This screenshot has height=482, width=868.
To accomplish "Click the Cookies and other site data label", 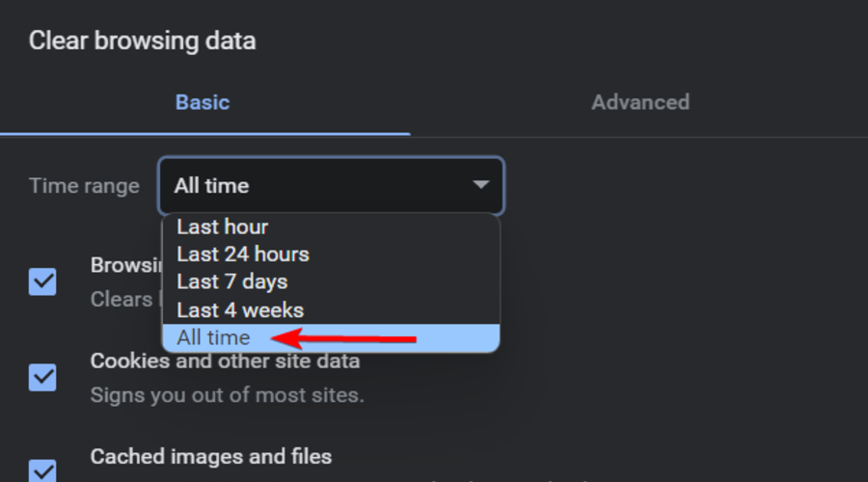I will point(225,361).
